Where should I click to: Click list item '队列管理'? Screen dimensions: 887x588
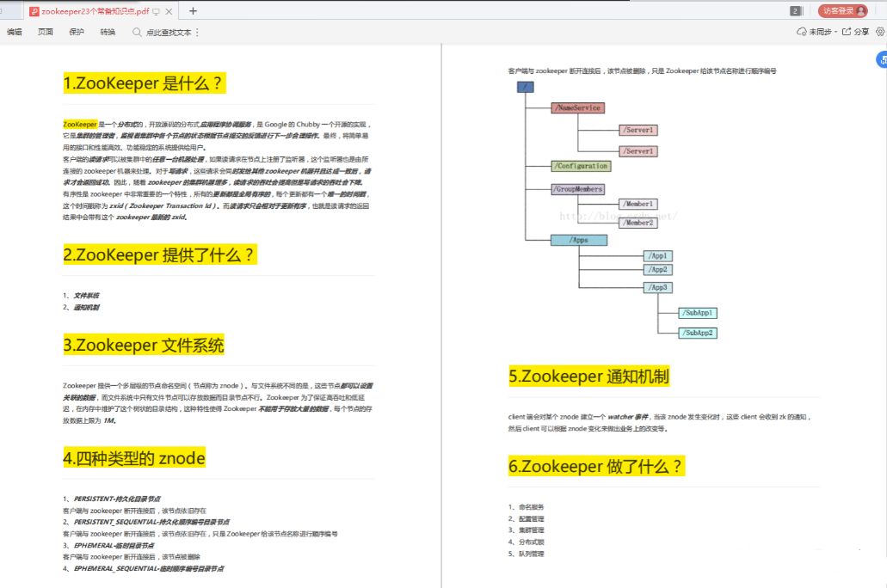click(531, 554)
